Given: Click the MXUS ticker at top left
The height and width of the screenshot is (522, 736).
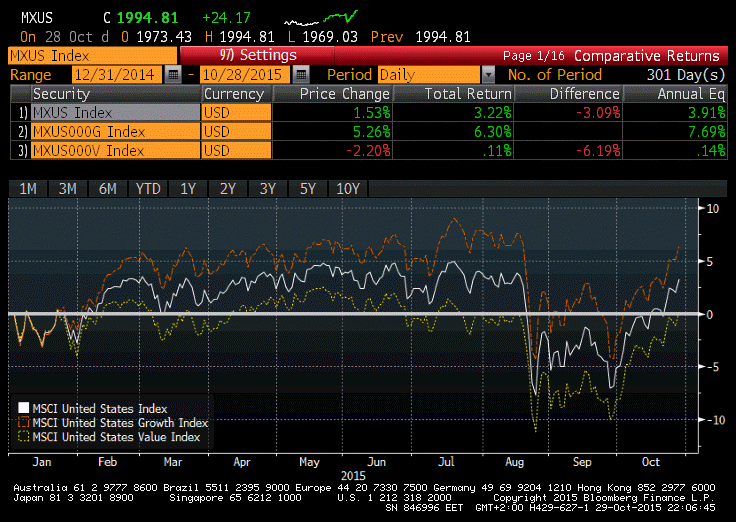Looking at the screenshot, I should click(37, 18).
